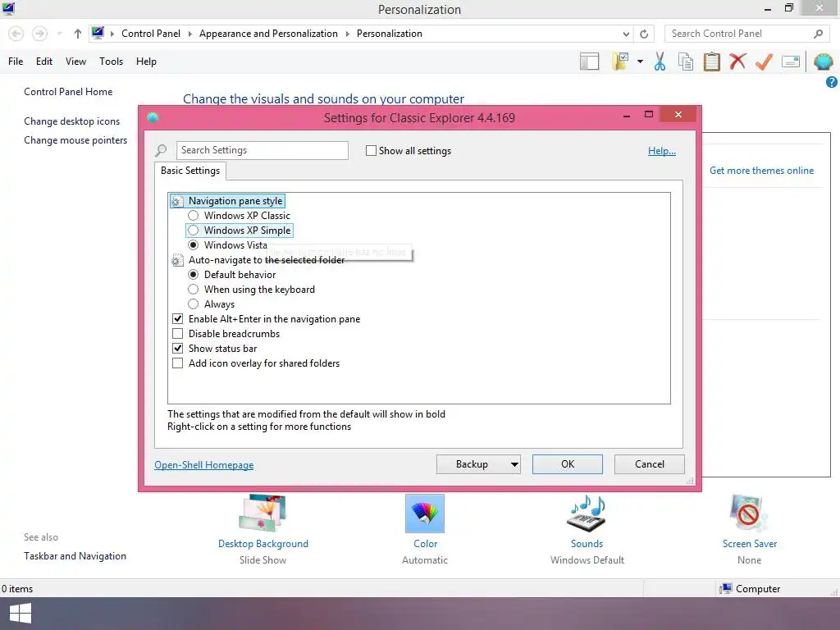Focus the Search Settings field

click(x=262, y=150)
